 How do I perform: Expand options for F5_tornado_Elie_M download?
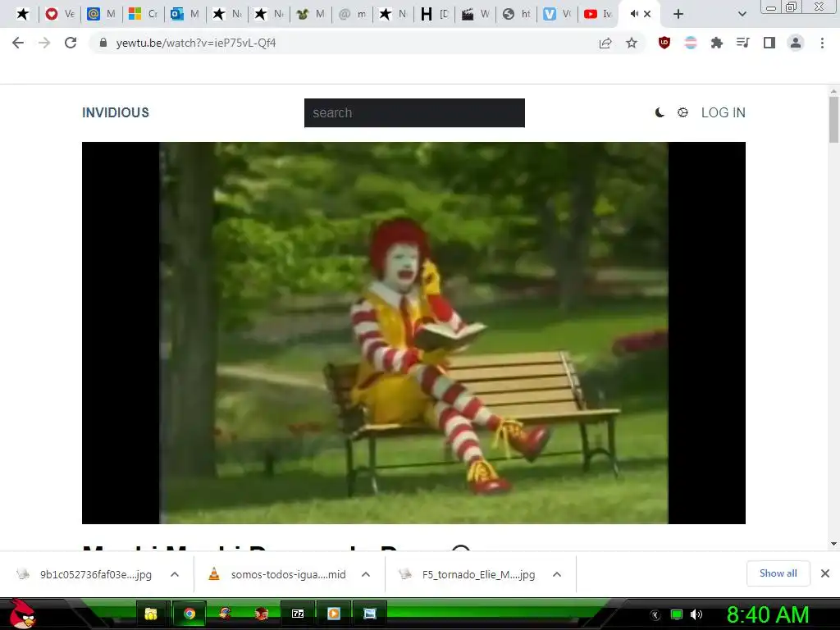(557, 574)
